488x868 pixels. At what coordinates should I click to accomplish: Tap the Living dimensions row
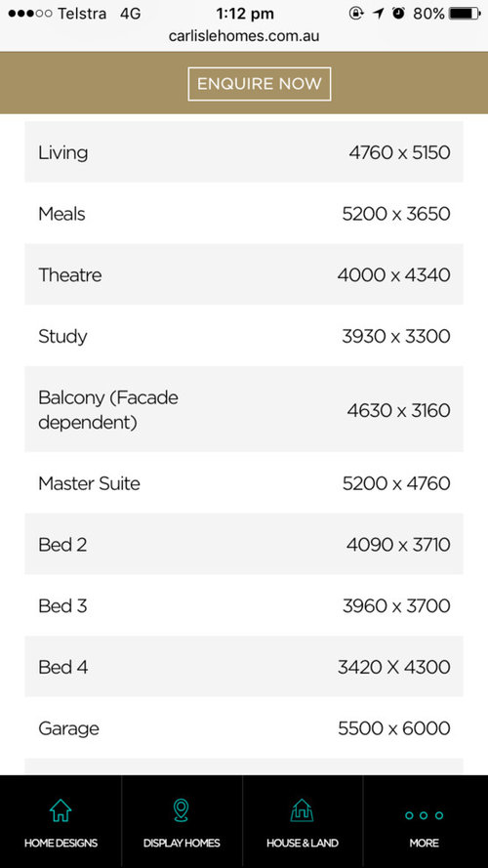pyautogui.click(x=244, y=152)
